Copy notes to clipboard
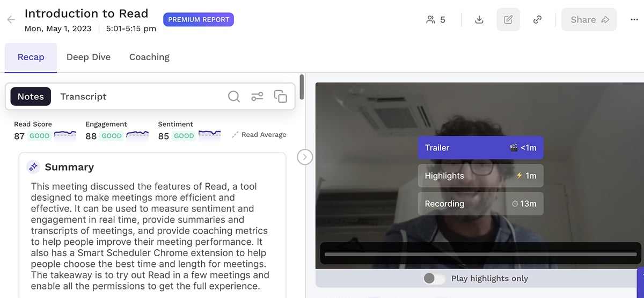The image size is (644, 298). 280,97
